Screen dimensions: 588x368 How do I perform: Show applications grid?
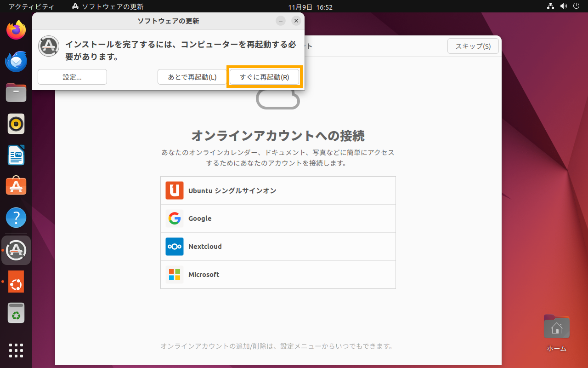point(16,350)
